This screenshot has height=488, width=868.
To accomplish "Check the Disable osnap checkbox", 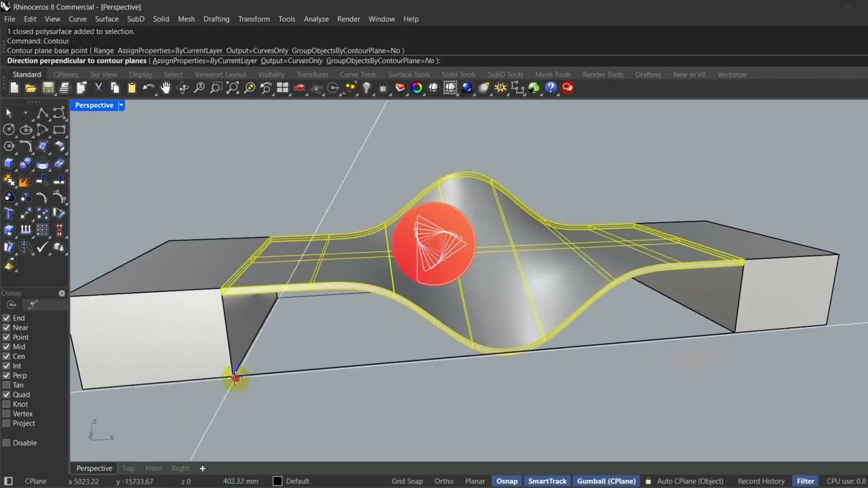I will point(7,443).
